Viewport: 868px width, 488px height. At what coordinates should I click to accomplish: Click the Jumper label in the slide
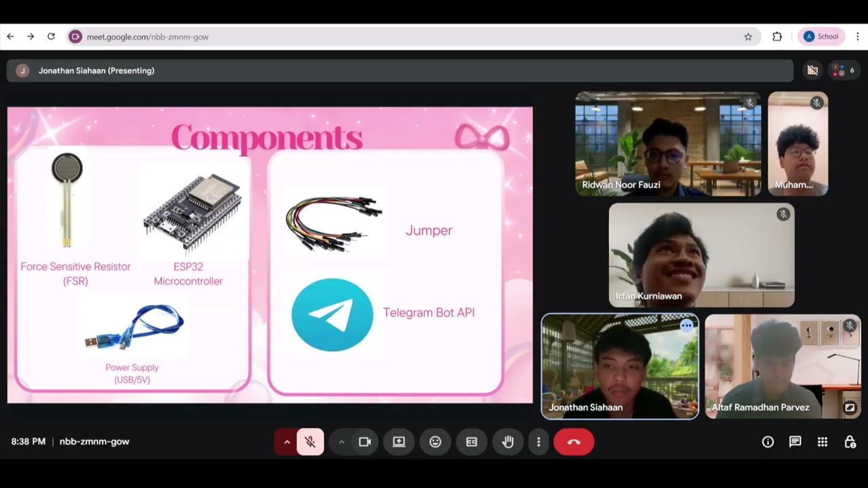(x=429, y=230)
